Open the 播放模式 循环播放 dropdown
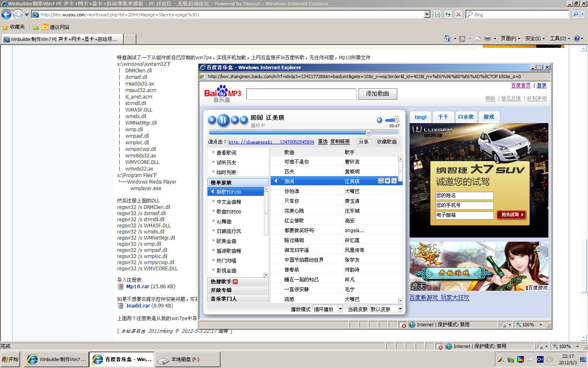 pos(328,309)
